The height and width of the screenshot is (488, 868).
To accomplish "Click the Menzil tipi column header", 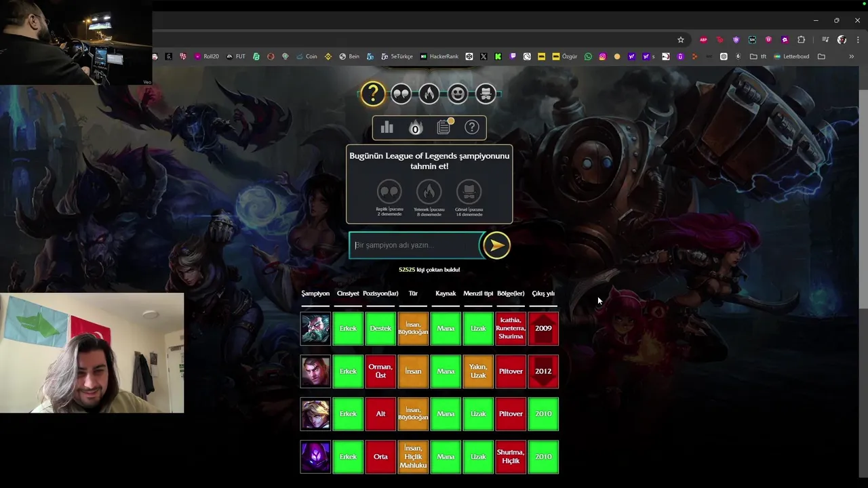I will tap(478, 293).
